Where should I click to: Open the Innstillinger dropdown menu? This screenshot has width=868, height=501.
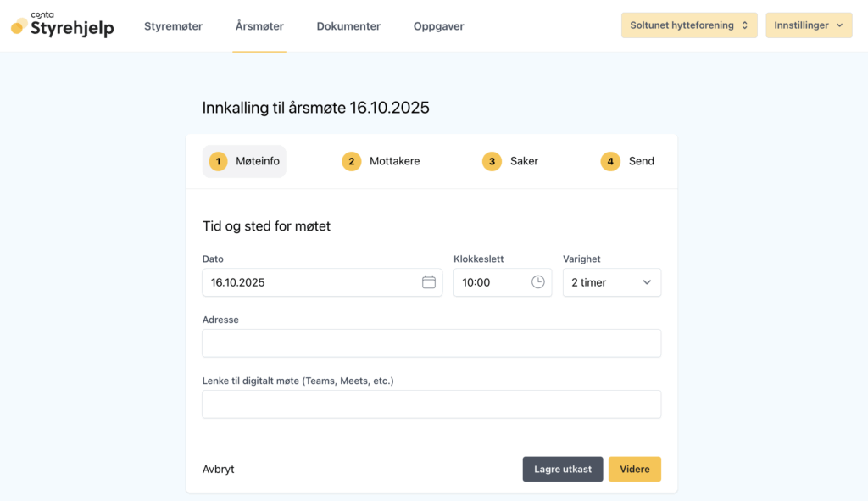pos(808,25)
